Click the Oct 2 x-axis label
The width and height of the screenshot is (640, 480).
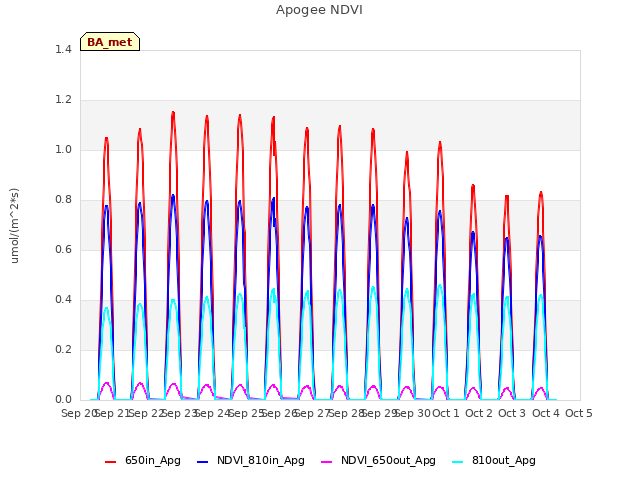[x=479, y=413]
